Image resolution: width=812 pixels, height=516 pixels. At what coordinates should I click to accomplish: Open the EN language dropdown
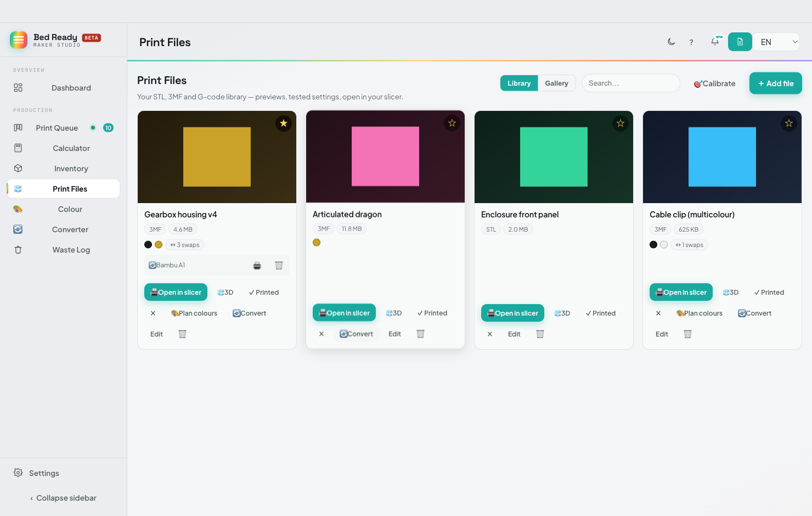pos(776,42)
